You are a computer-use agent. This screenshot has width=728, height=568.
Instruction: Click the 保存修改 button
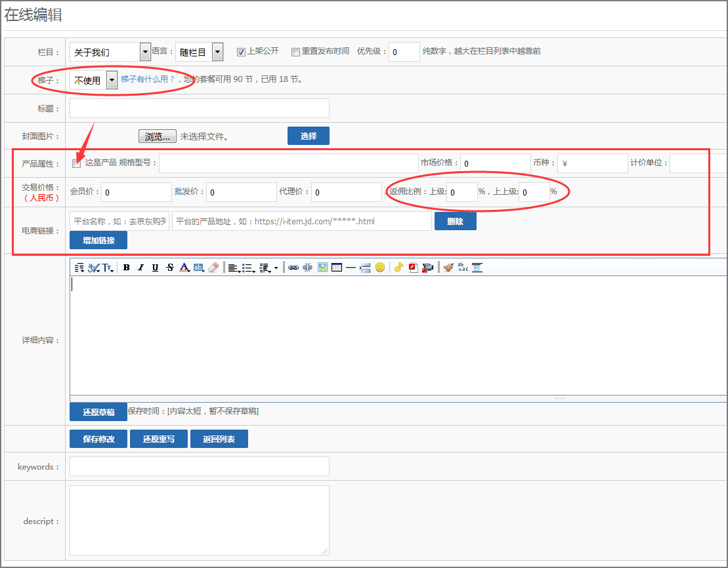pyautogui.click(x=98, y=439)
